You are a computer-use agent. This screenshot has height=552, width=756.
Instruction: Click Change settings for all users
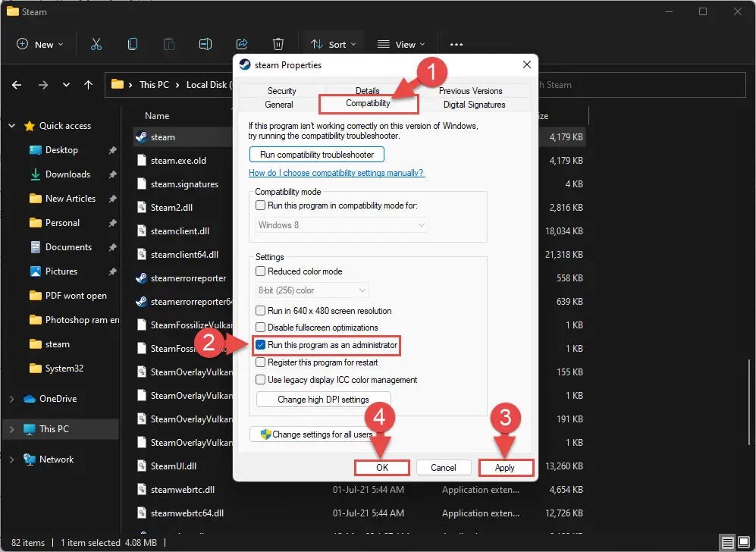tap(317, 434)
